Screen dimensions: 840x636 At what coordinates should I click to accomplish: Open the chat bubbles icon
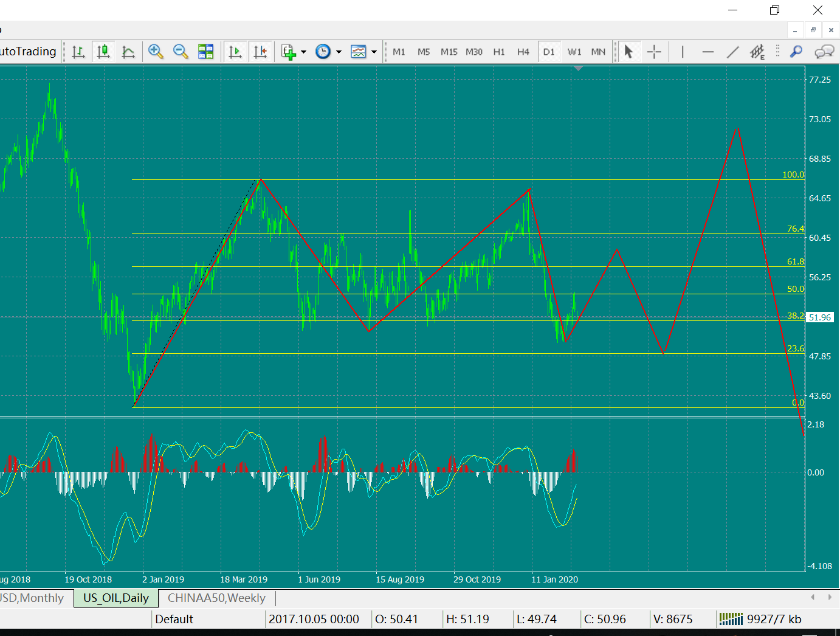(x=824, y=52)
